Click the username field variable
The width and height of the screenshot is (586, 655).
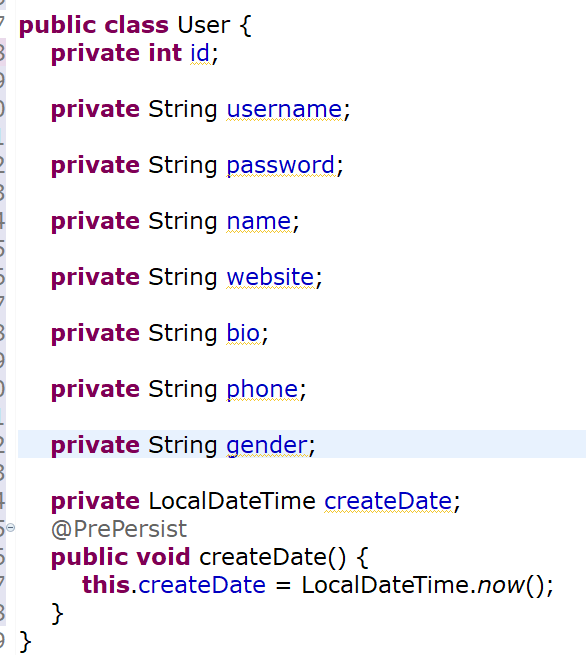[x=284, y=109]
